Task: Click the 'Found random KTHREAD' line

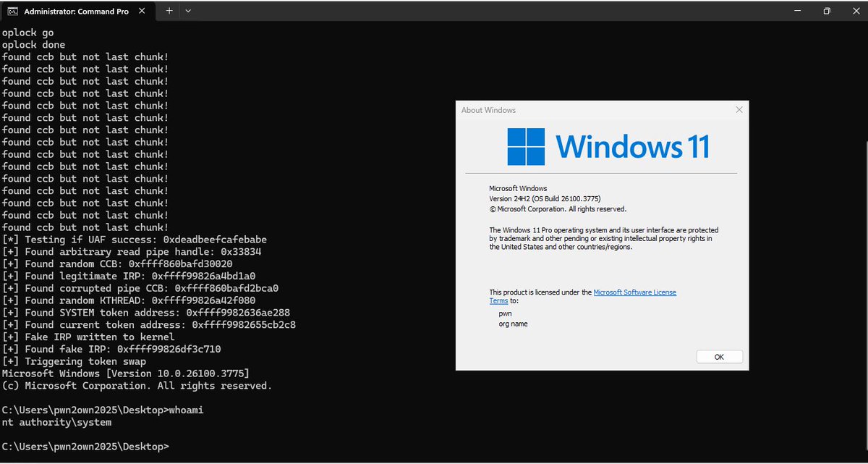Action: (x=129, y=300)
